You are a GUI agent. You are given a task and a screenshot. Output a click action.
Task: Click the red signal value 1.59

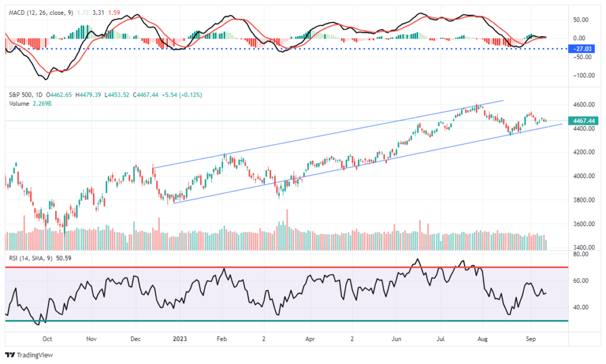click(x=114, y=12)
